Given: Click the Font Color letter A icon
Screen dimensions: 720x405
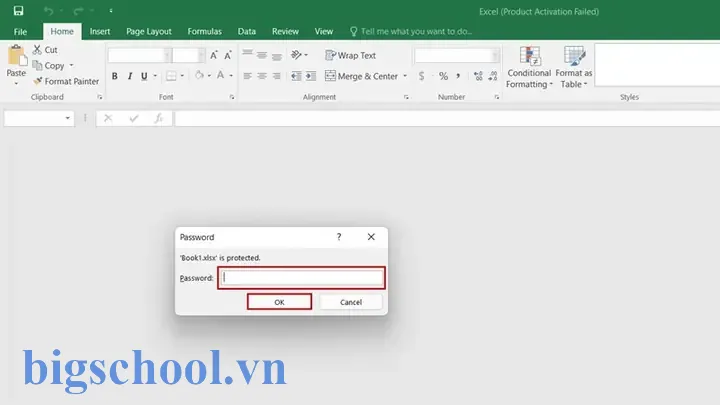Looking at the screenshot, I should pos(221,75).
